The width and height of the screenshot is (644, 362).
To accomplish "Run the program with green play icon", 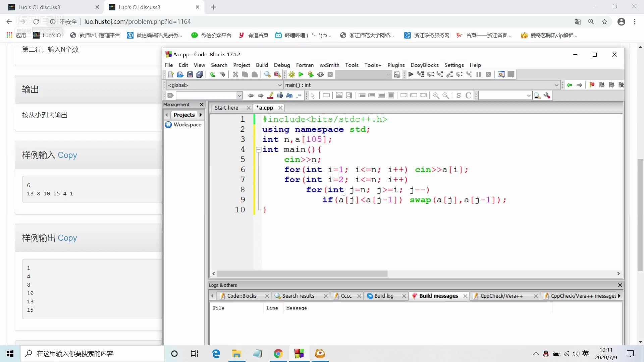I will [301, 74].
